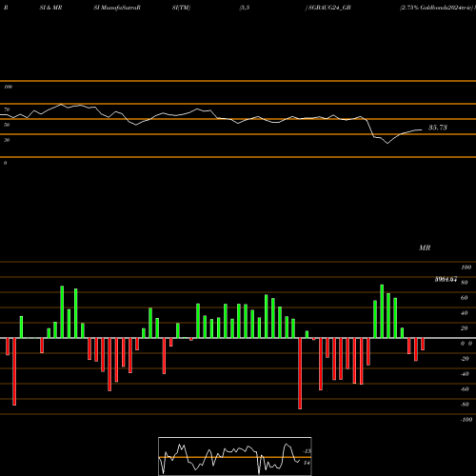Viewport: 476px width, 476px height.
Task: Click the 2.75% Goldbonds2024tr-iv title text
Action: pos(437,8)
